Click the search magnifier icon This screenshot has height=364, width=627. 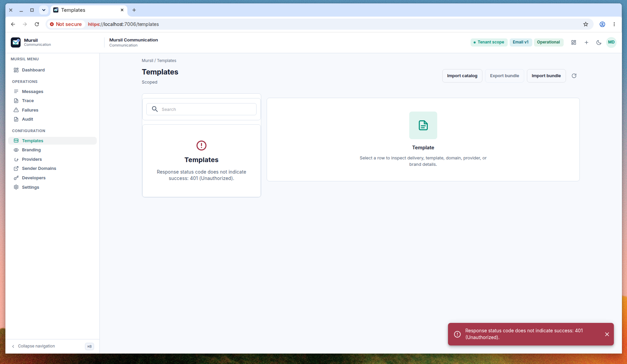155,109
